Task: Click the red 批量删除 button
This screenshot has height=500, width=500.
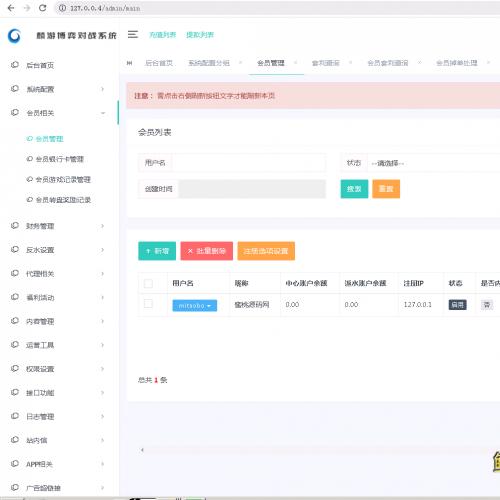Action: (207, 251)
